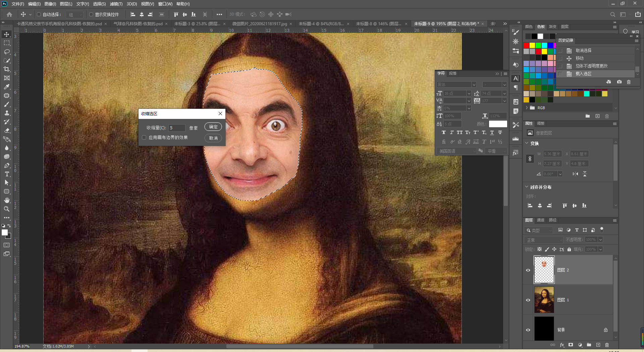Collapse the 对齐并分布 section
Viewport: 644px width, 352px height.
[527, 187]
